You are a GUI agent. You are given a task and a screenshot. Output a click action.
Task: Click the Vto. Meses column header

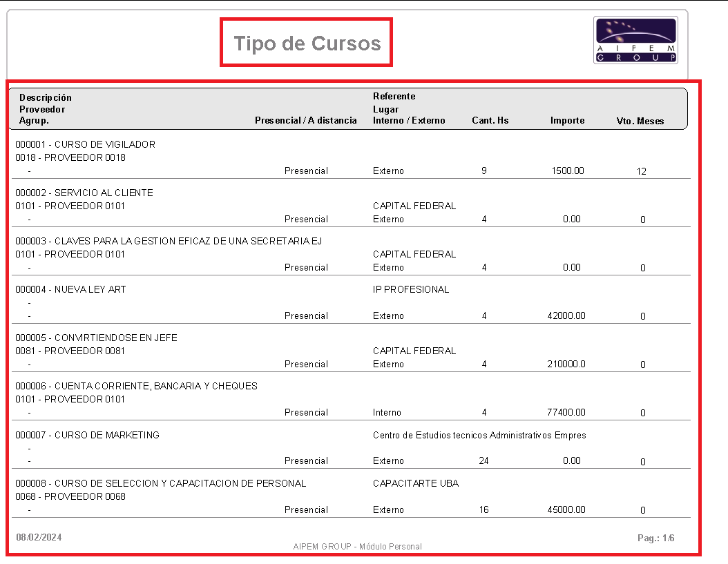coord(640,121)
